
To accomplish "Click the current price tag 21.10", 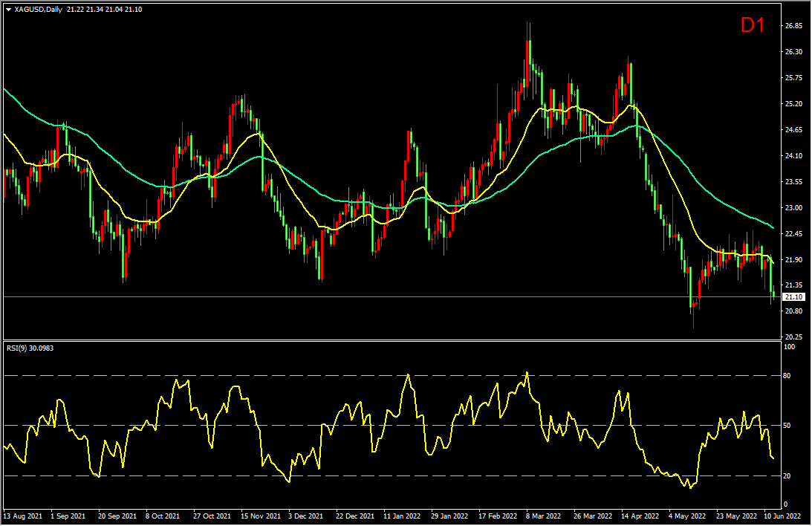I will tap(794, 297).
